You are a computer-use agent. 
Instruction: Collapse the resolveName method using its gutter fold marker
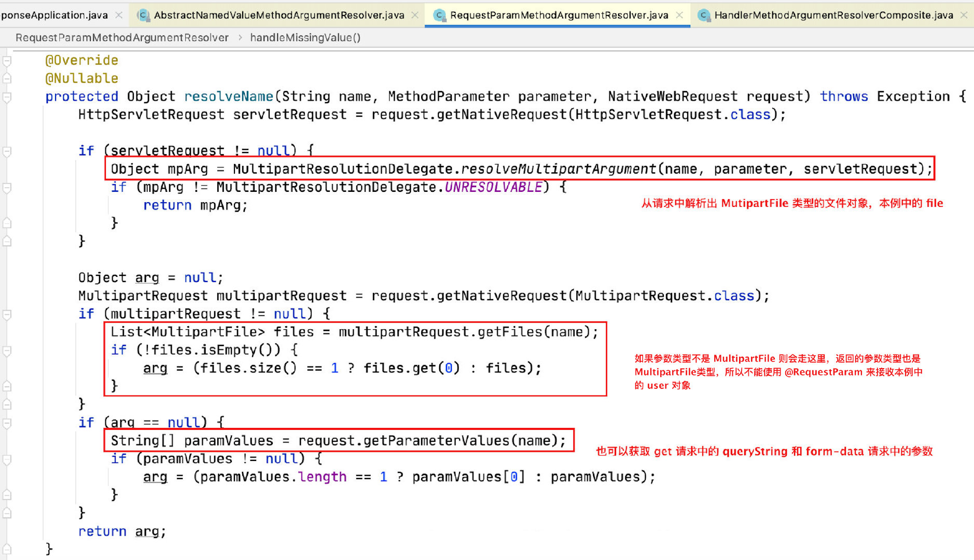click(x=7, y=97)
